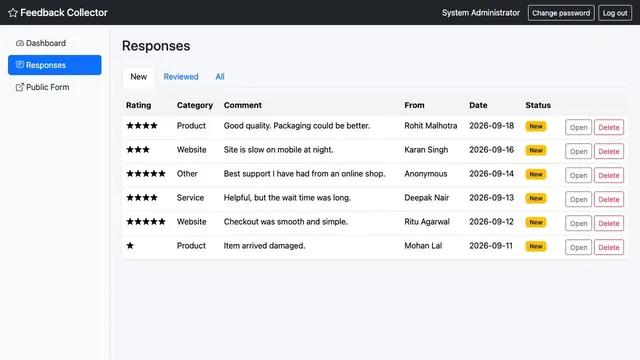The image size is (640, 360).
Task: Click the five-star rating in the Anonymous row
Action: point(146,174)
